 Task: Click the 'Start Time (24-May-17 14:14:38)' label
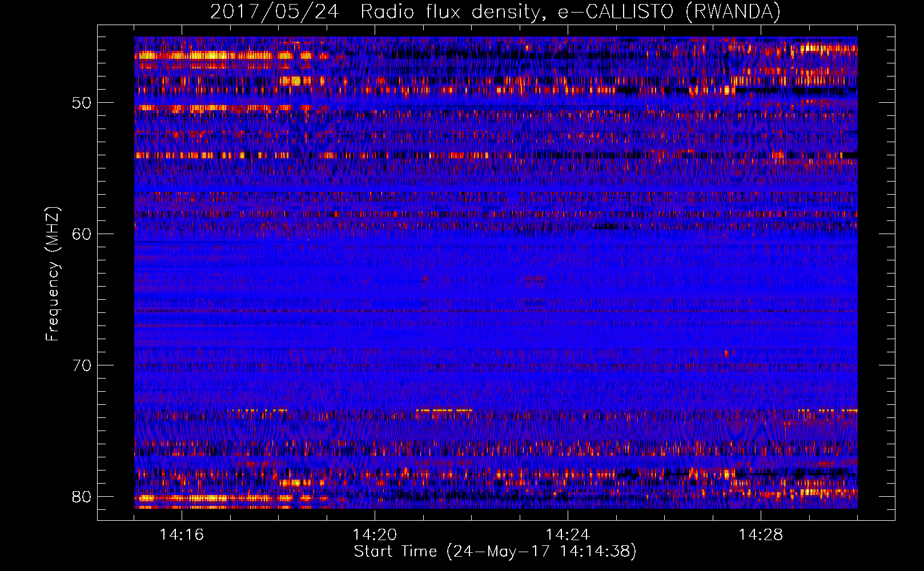495,552
